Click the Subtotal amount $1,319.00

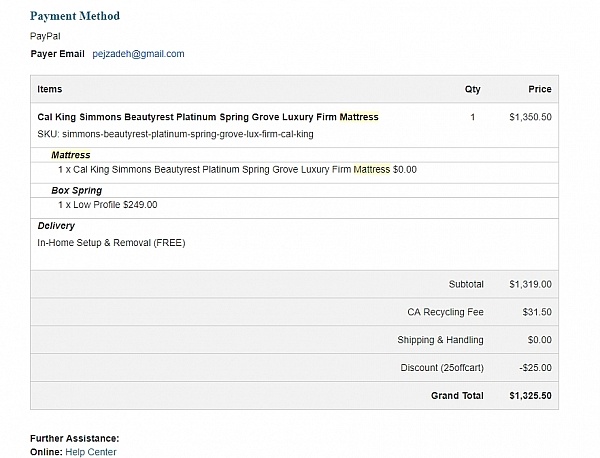point(530,284)
